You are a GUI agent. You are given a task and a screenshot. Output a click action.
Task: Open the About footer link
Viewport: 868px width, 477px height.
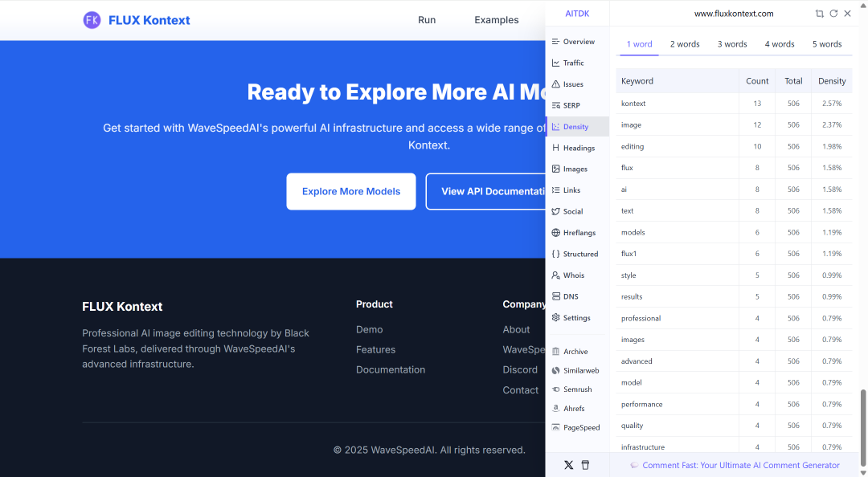coord(517,329)
